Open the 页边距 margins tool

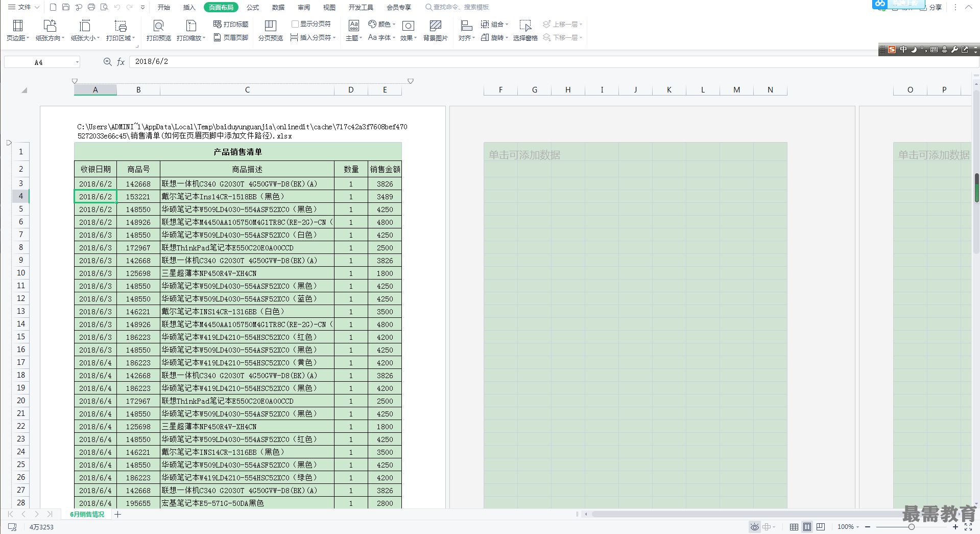click(x=18, y=30)
